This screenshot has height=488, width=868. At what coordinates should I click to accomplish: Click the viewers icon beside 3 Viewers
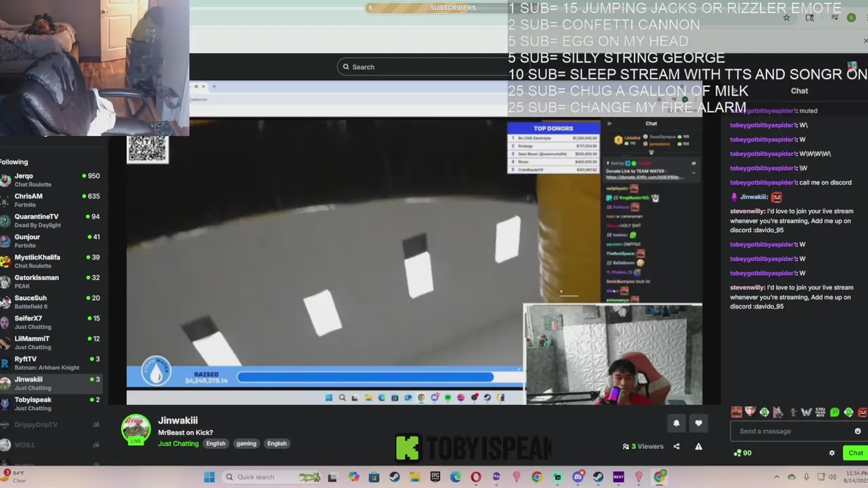pyautogui.click(x=625, y=446)
